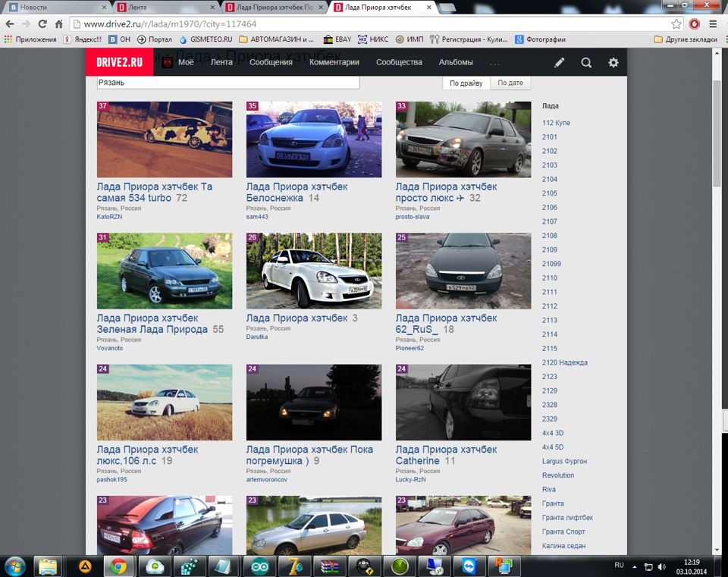Open the Windows Start button
This screenshot has height=577, width=728.
click(x=14, y=566)
